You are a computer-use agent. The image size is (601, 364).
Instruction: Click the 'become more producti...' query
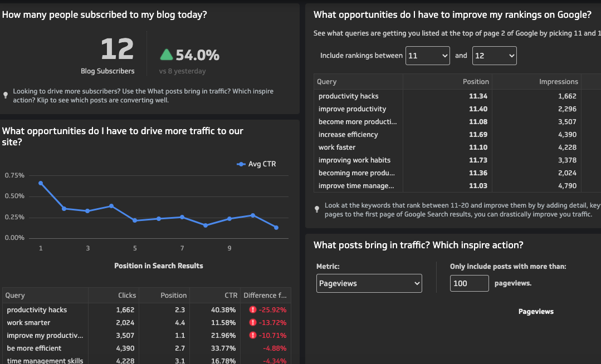coord(358,122)
